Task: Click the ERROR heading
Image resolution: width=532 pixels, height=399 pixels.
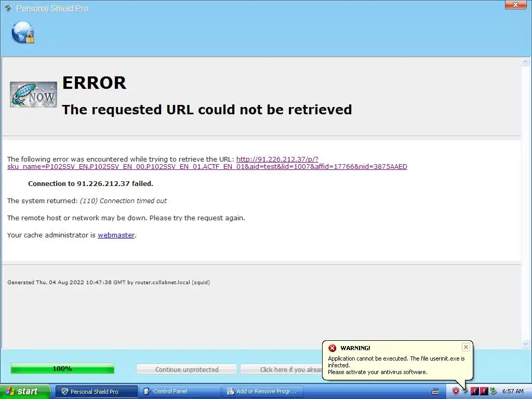Action: click(x=94, y=83)
